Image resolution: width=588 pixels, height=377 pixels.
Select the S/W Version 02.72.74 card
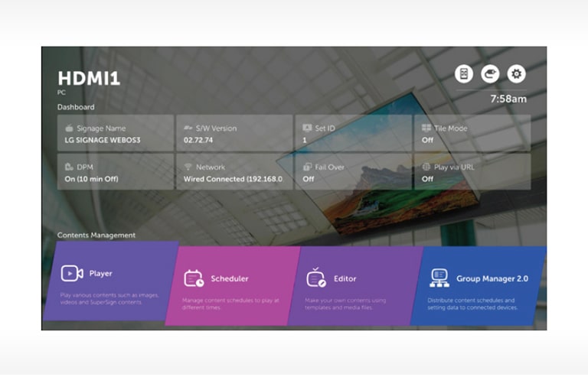coord(234,134)
